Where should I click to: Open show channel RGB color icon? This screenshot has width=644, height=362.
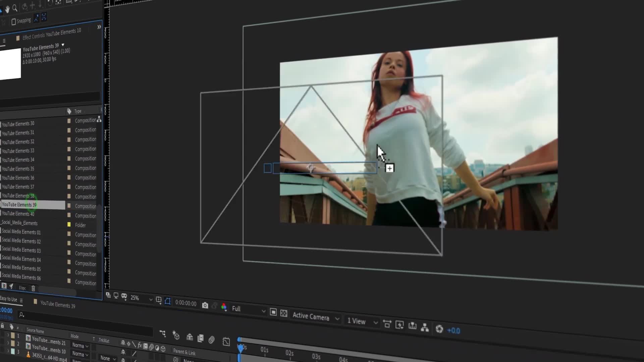coord(224,307)
